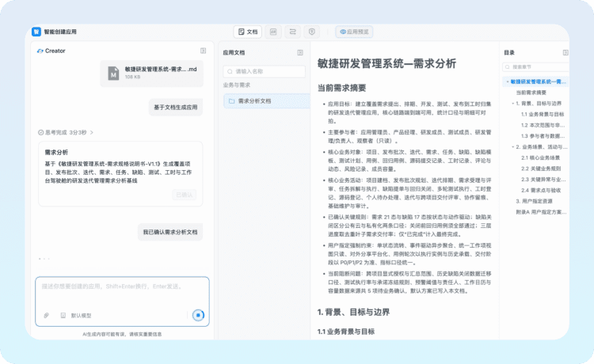The image size is (594, 364).
Task: Click the 主要参与者 bullet paragraph
Action: tap(409, 136)
